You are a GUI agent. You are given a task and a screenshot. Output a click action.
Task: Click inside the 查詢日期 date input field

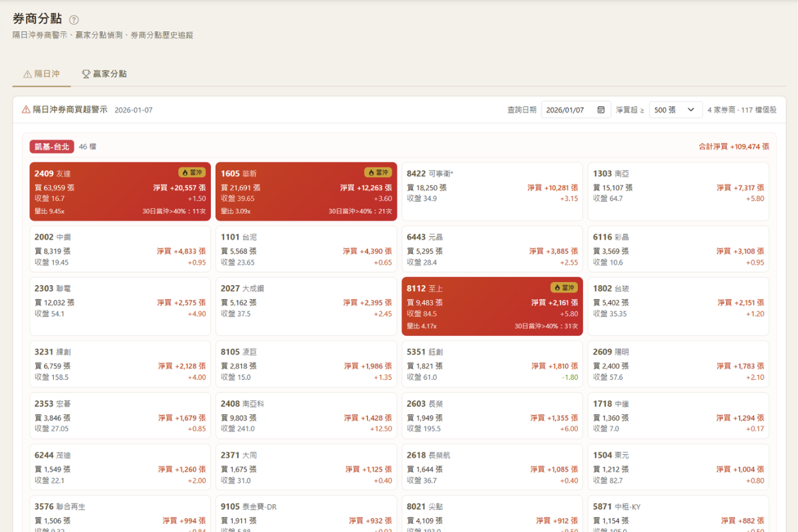[569, 109]
